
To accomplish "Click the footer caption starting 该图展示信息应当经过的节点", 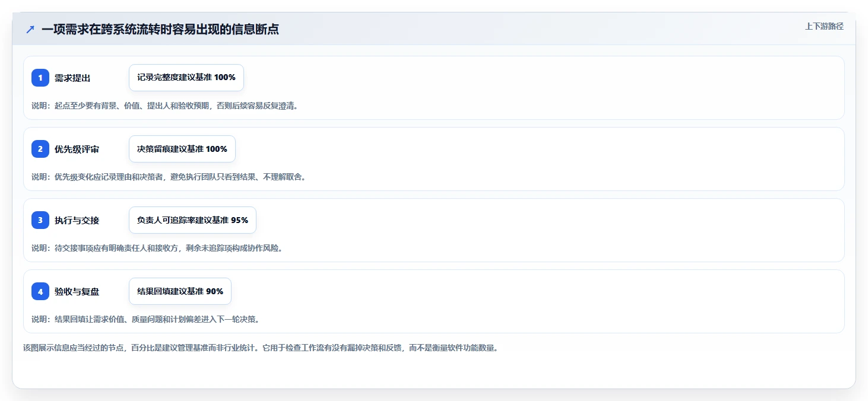I will 260,348.
